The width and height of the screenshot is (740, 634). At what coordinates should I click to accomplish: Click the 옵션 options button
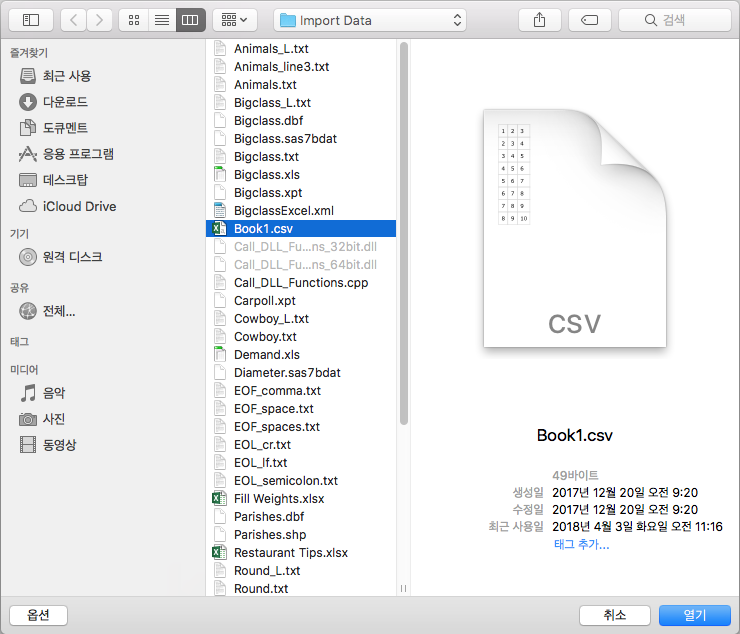click(38, 615)
